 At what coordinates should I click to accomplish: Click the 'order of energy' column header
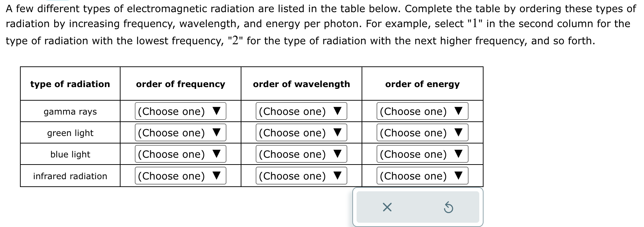click(422, 84)
